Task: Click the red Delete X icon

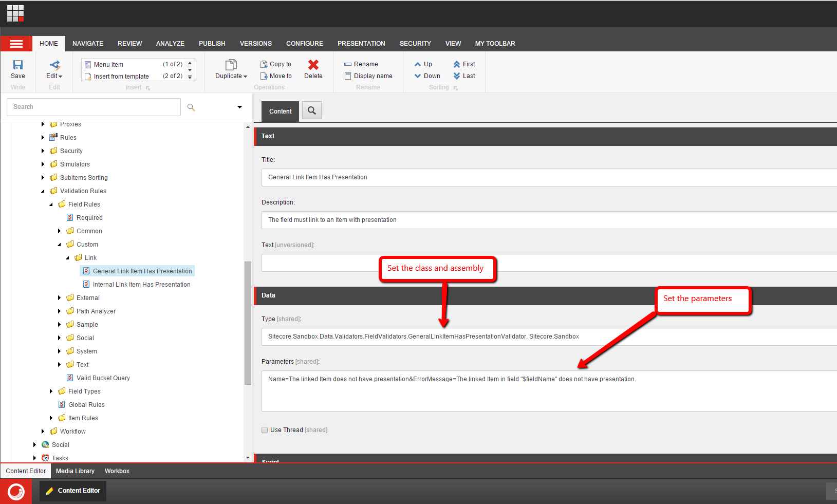Action: 313,65
